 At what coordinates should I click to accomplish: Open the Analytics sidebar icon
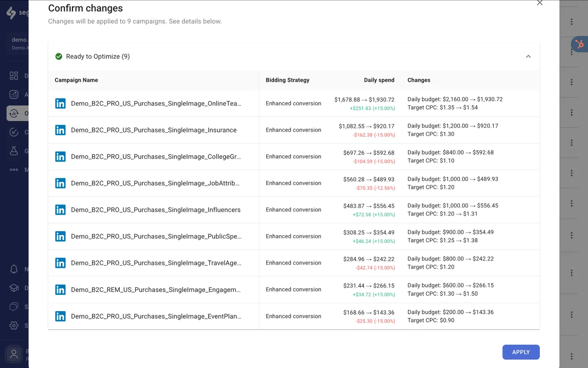coord(14,94)
